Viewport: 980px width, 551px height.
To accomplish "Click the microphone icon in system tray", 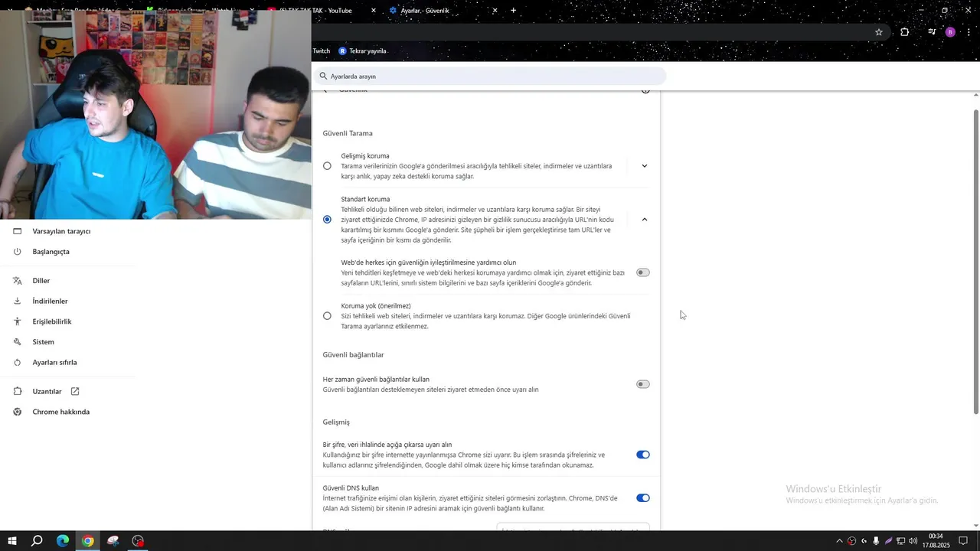I will pyautogui.click(x=876, y=541).
